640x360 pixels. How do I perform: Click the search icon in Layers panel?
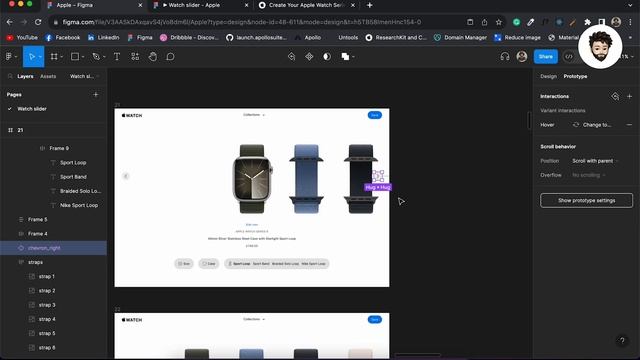point(10,76)
